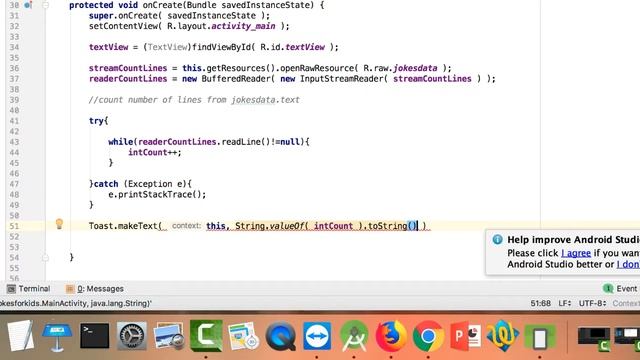Viewport: 640px width, 360px height.
Task: Collapse the onCreate method fold marker
Action: tap(45, 5)
